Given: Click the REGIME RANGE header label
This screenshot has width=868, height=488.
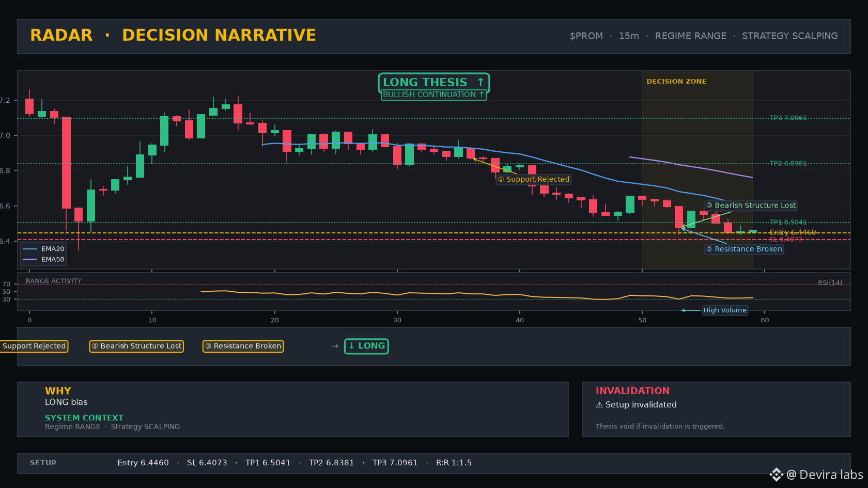Looking at the screenshot, I should point(690,36).
